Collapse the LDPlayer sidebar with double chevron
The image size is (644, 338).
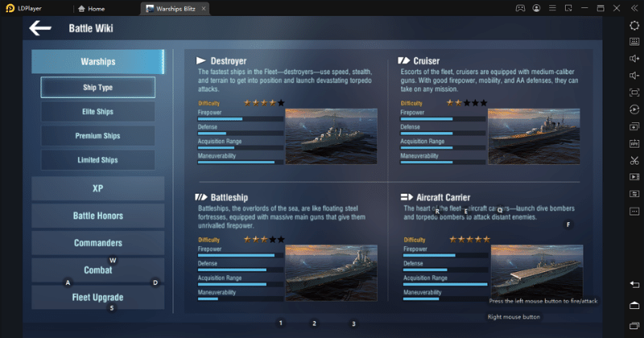click(x=634, y=8)
